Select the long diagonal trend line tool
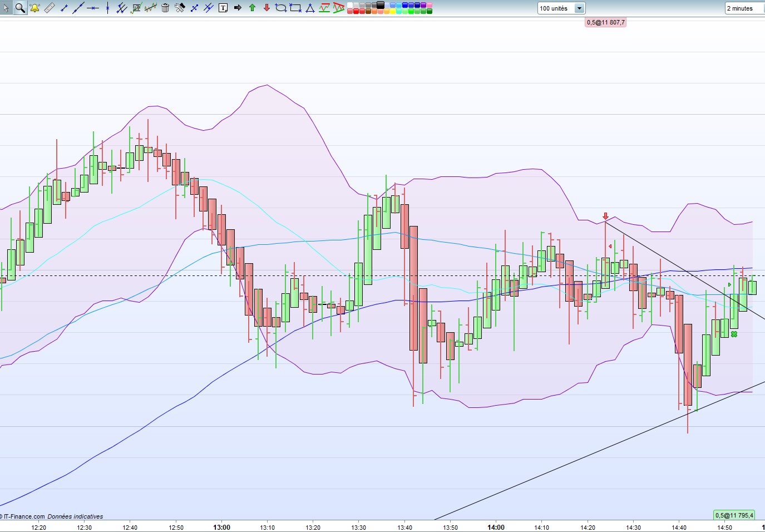The image size is (765, 532). [x=78, y=8]
